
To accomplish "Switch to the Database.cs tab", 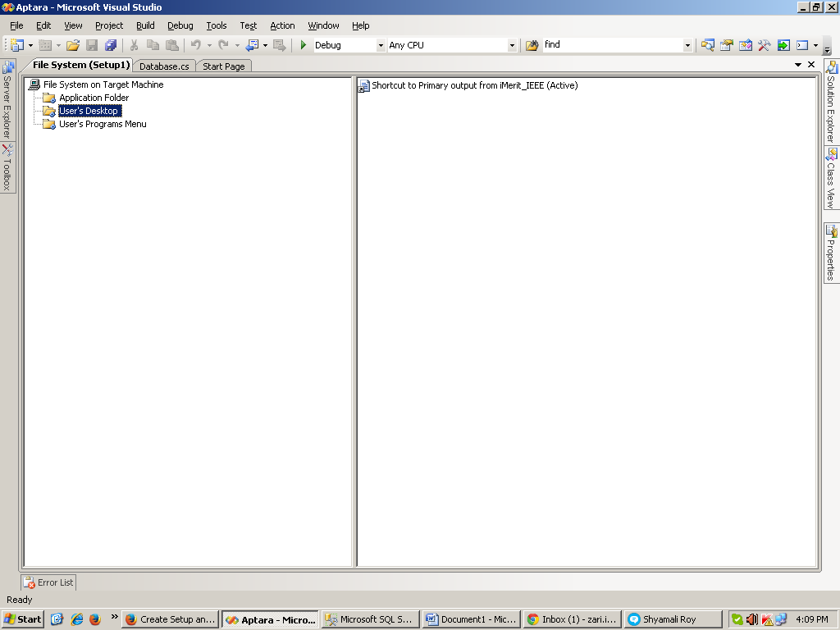I will tap(164, 66).
